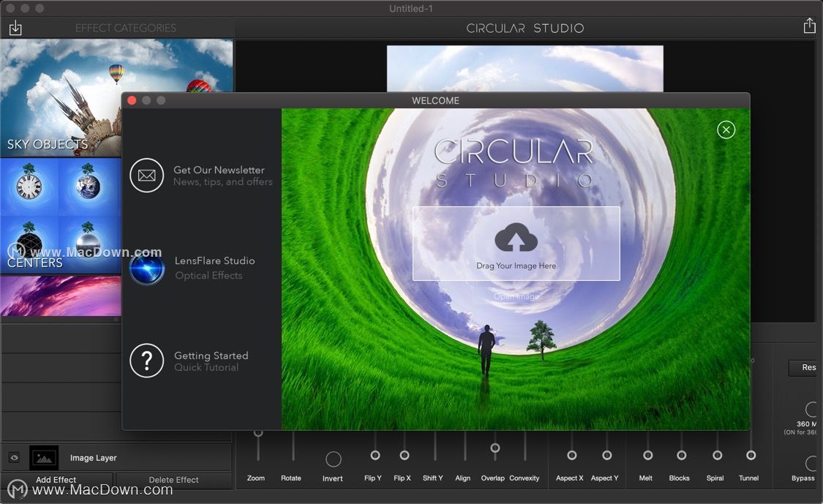Click the Open Image button
Viewport: 823px width, 504px height.
(516, 297)
